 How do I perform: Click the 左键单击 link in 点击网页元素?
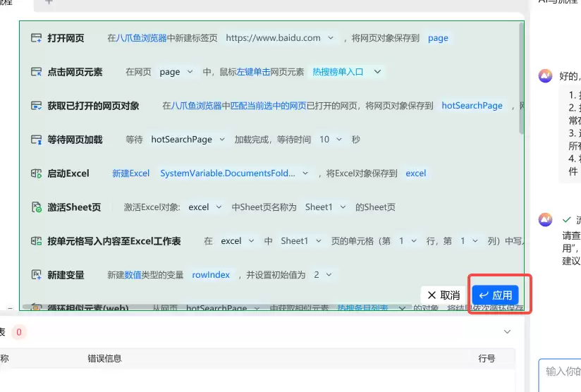point(253,72)
